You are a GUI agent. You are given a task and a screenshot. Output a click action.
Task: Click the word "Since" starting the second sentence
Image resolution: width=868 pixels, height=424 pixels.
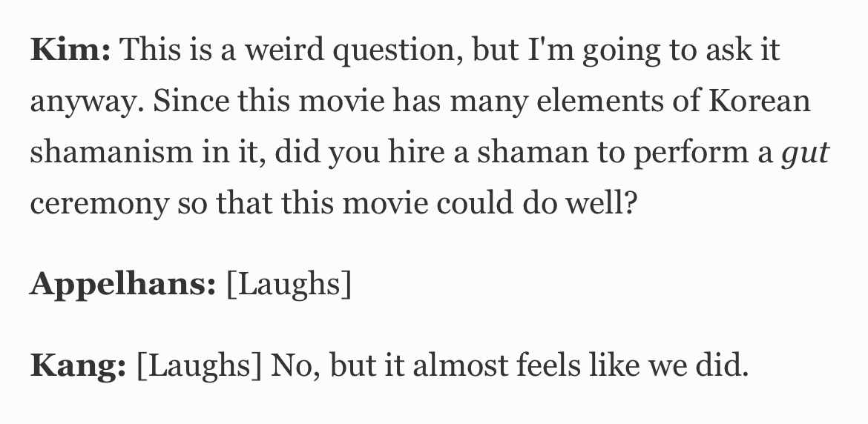pos(188,101)
